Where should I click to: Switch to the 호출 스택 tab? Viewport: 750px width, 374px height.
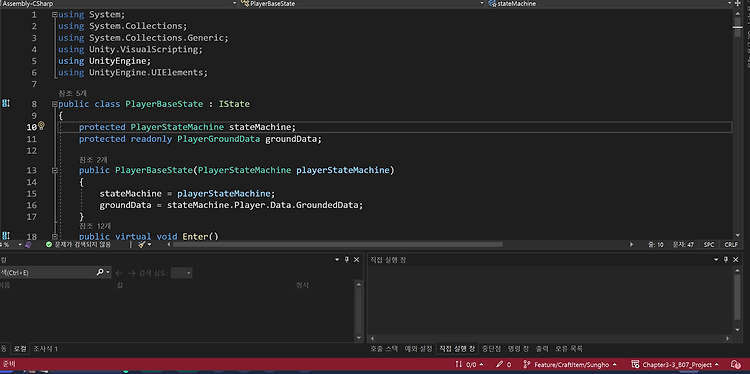point(384,349)
